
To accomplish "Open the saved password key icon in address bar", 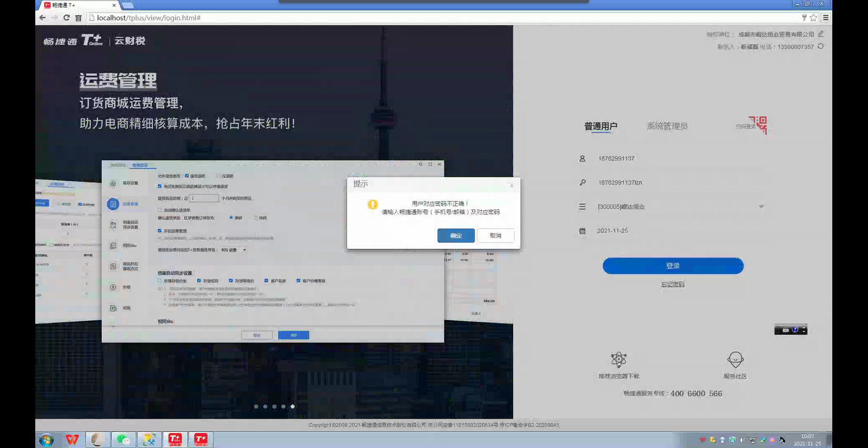I will click(x=804, y=18).
